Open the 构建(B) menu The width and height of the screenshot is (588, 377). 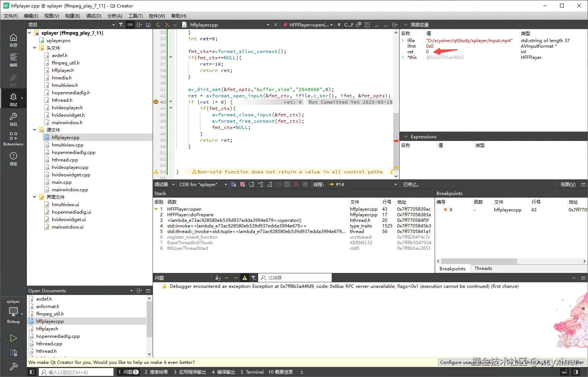(72, 16)
